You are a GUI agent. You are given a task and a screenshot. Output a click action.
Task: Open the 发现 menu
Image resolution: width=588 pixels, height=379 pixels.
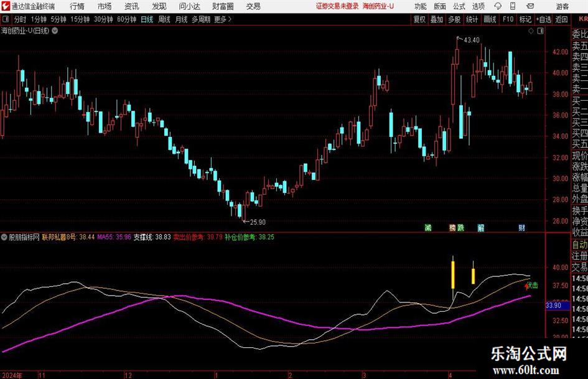[x=159, y=6]
